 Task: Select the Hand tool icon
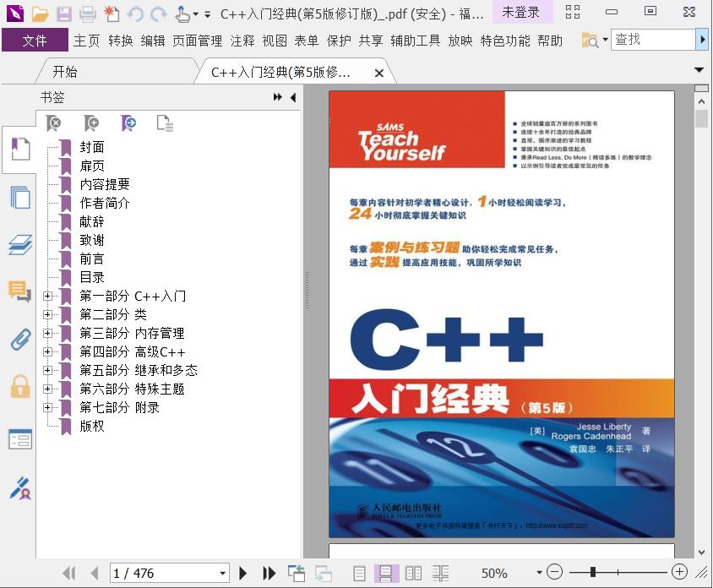[182, 14]
